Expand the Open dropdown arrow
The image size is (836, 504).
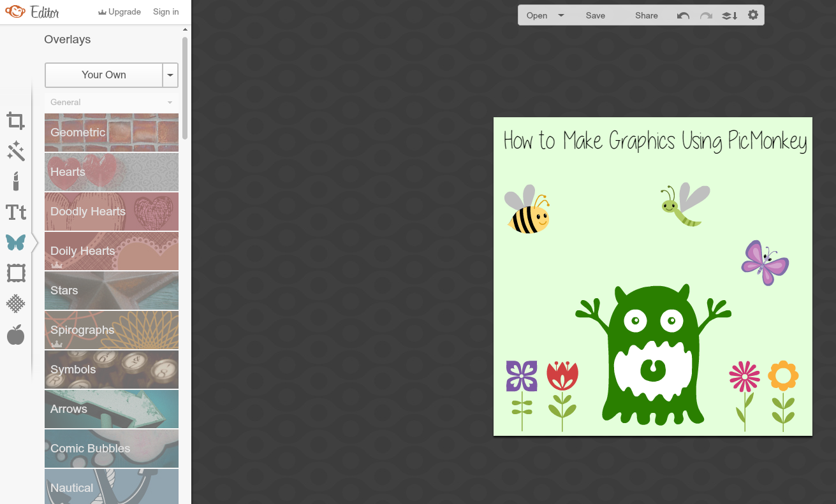pyautogui.click(x=561, y=15)
